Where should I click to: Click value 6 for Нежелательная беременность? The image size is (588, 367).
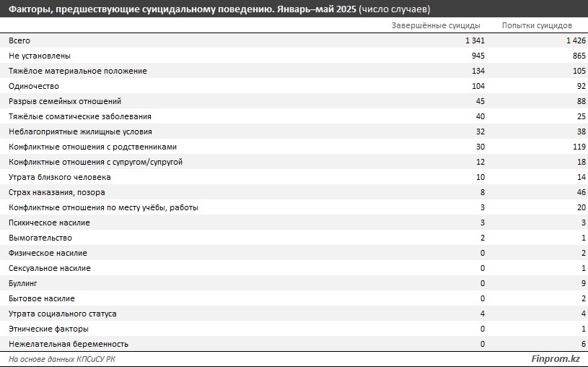(x=584, y=344)
